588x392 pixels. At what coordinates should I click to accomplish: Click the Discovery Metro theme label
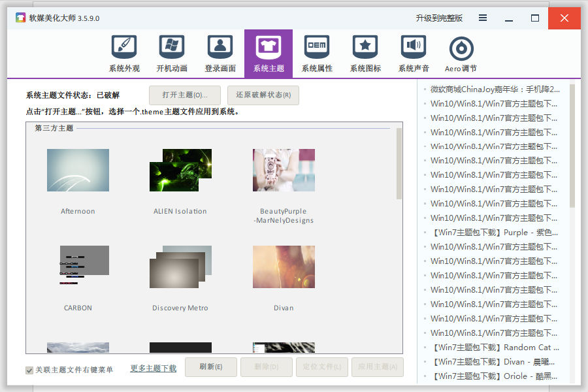point(180,308)
